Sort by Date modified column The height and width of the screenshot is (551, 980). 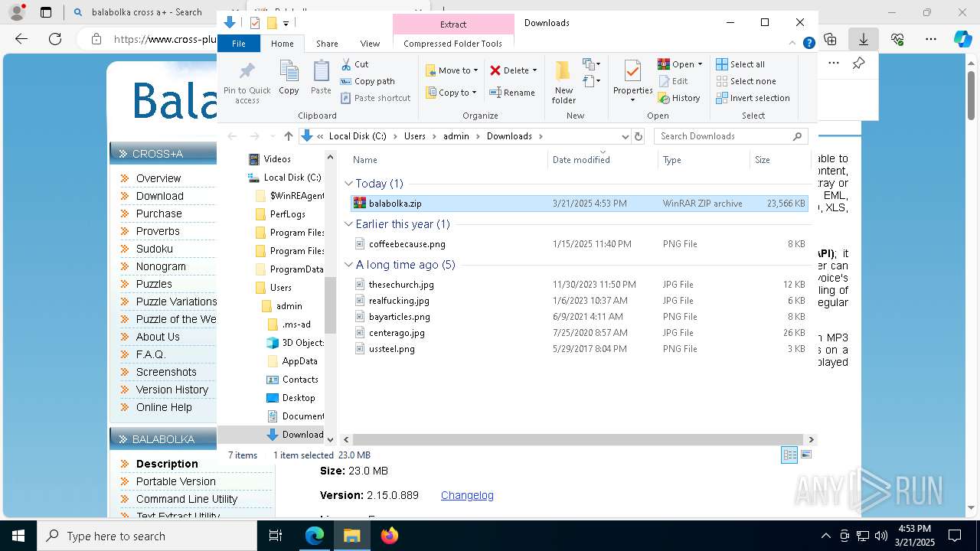click(603, 160)
